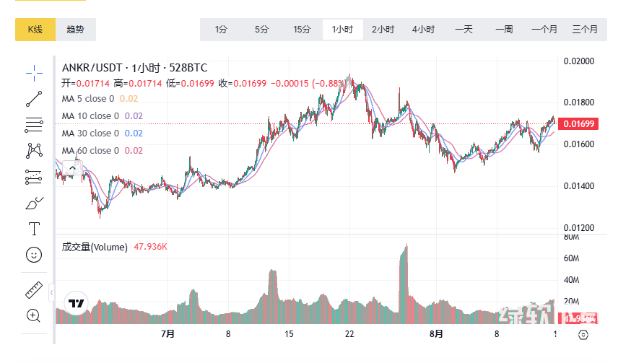Open the emoji icons tool
The width and height of the screenshot is (644, 363).
tap(34, 255)
